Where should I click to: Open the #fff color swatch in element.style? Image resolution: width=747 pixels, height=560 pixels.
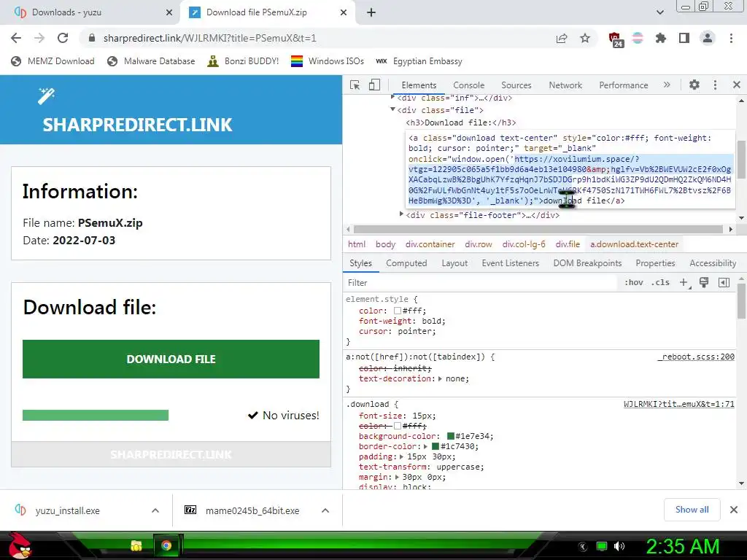tap(398, 311)
